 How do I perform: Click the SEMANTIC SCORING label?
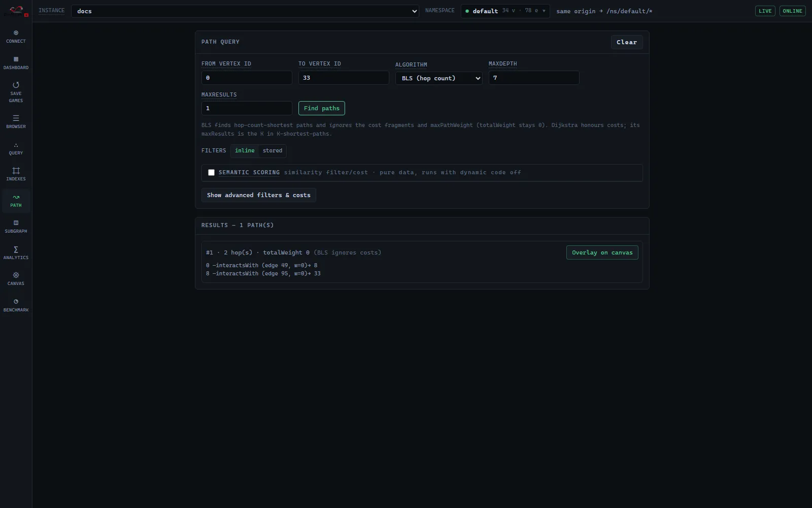tap(249, 173)
